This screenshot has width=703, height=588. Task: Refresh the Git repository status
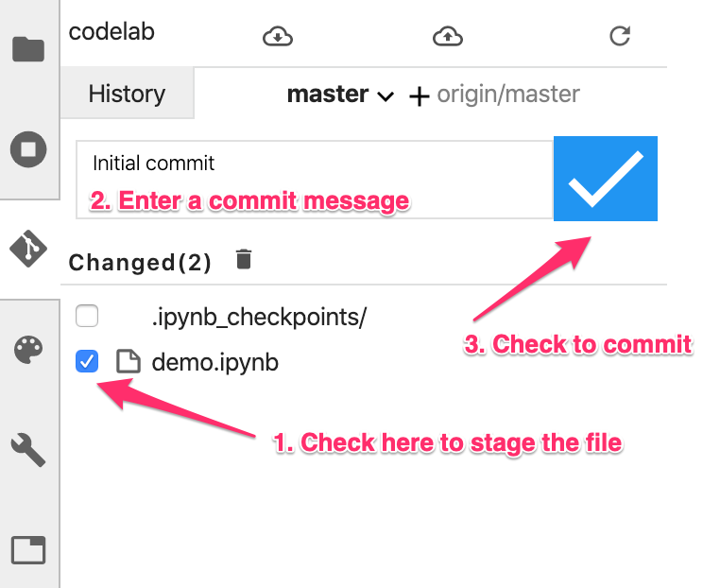(620, 37)
